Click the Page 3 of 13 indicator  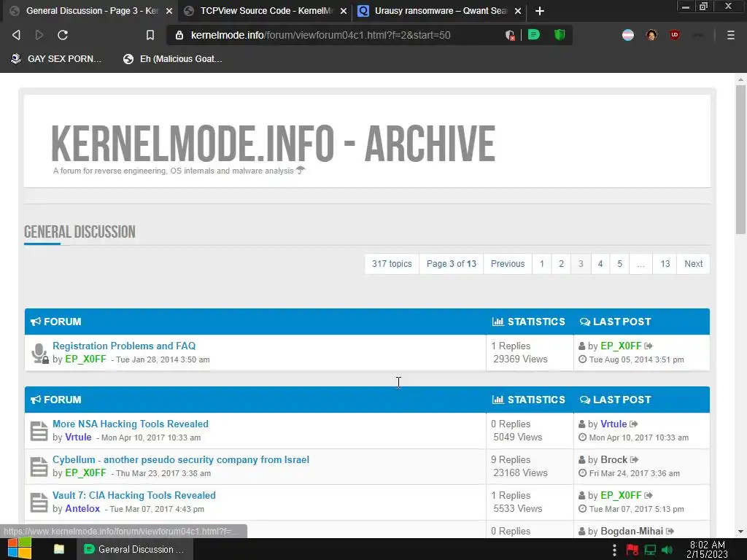[x=451, y=264]
